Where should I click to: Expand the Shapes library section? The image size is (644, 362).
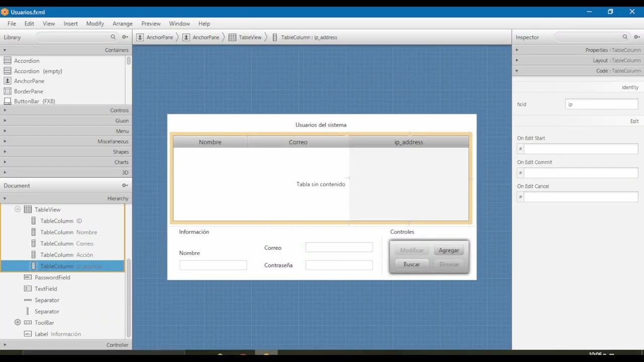coord(5,152)
